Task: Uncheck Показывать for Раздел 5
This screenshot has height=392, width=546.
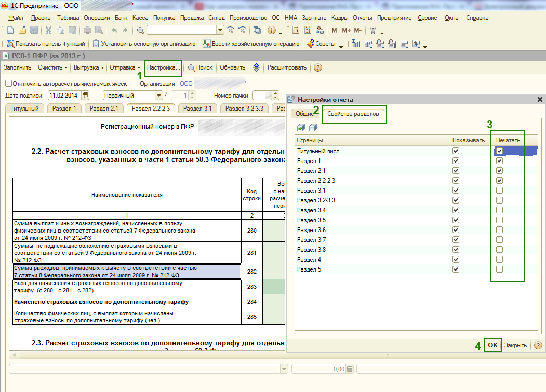Action: (456, 269)
